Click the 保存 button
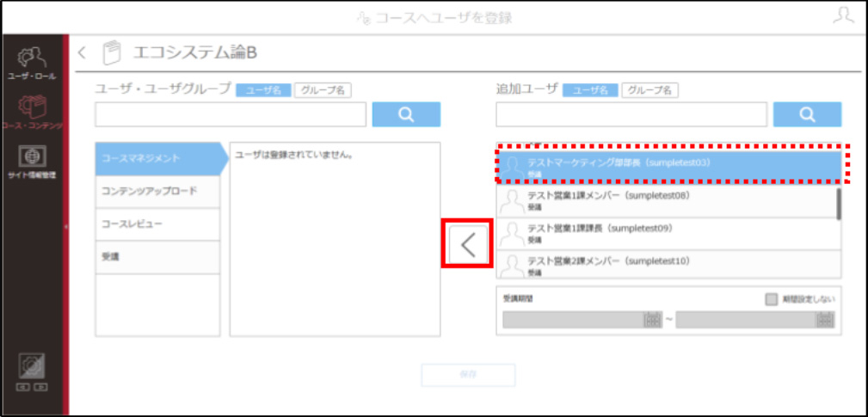Viewport: 868px width, 417px height. [468, 374]
